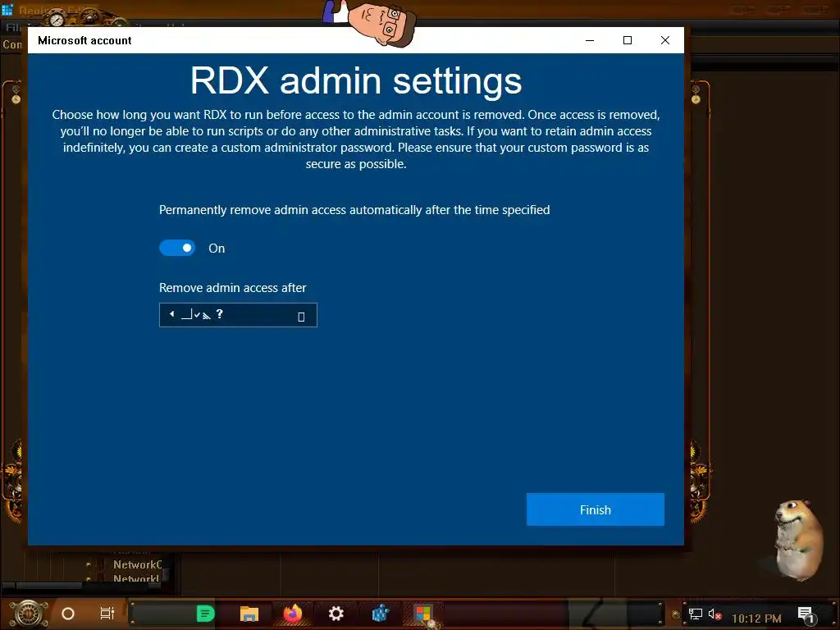
Task: Click the Finish button
Action: coord(596,509)
